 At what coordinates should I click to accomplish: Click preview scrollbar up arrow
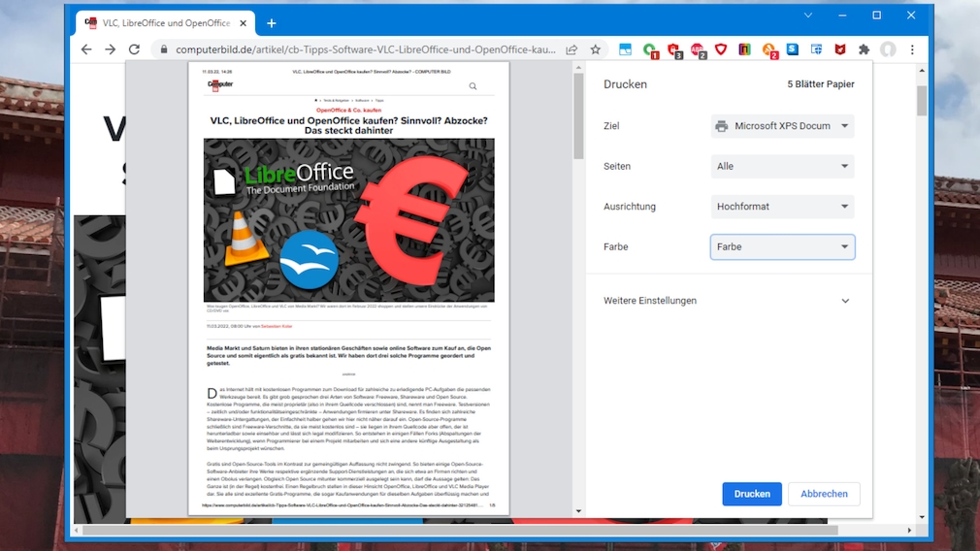coord(578,68)
